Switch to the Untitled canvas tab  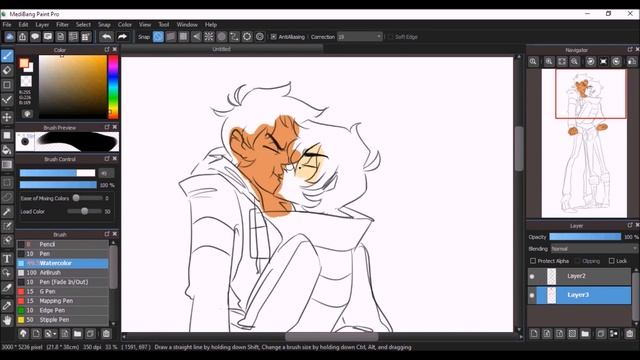click(x=222, y=49)
